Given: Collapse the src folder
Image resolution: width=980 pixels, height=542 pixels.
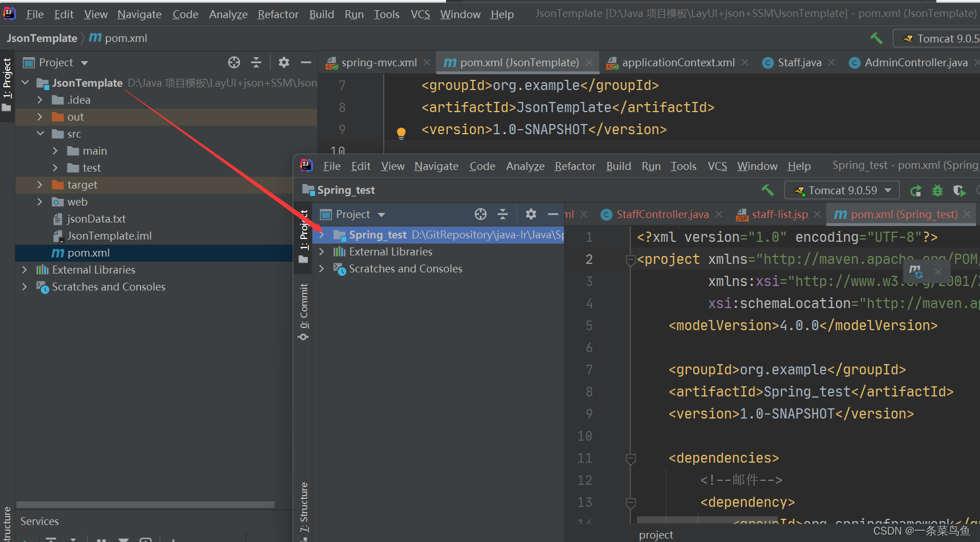Looking at the screenshot, I should (40, 134).
